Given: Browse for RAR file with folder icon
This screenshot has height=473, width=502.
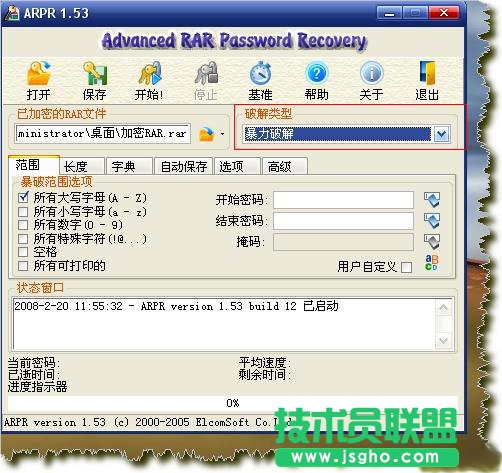Looking at the screenshot, I should (x=206, y=134).
